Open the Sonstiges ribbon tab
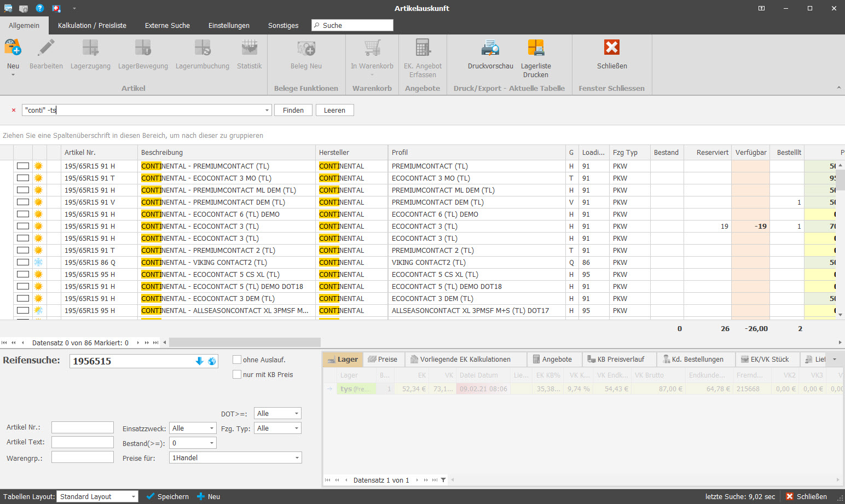Image resolution: width=845 pixels, height=504 pixels. click(x=283, y=25)
